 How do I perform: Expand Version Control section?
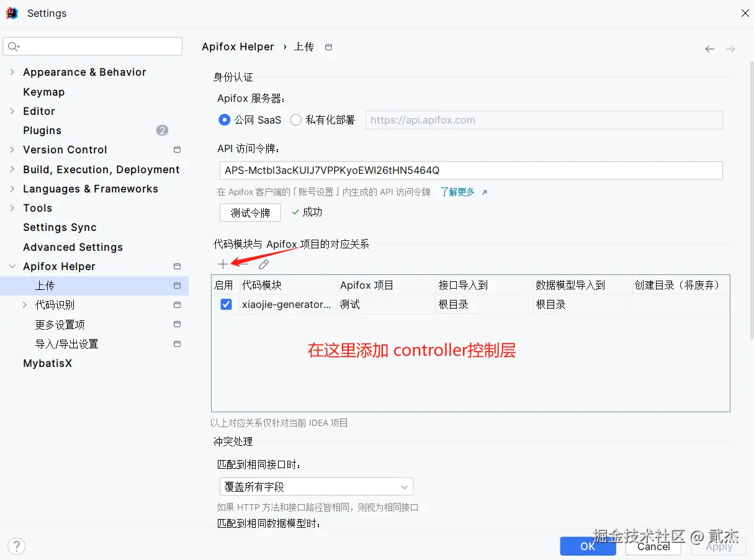pyautogui.click(x=12, y=150)
